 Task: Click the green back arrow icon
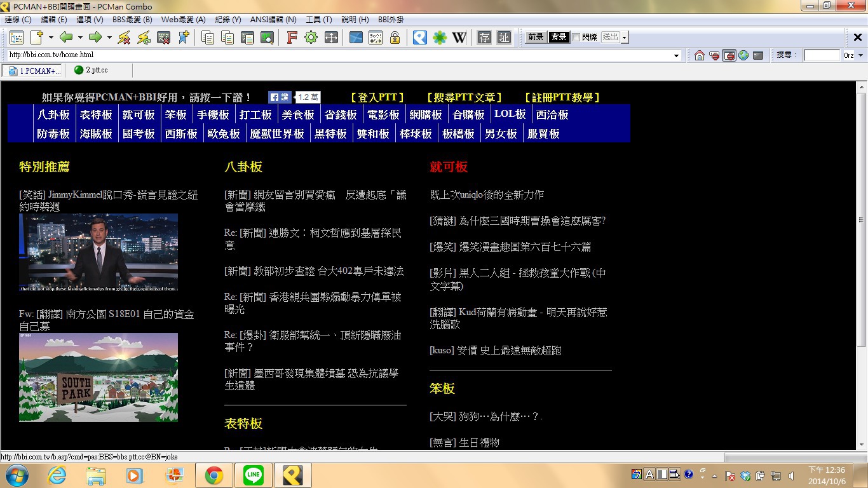coord(66,37)
